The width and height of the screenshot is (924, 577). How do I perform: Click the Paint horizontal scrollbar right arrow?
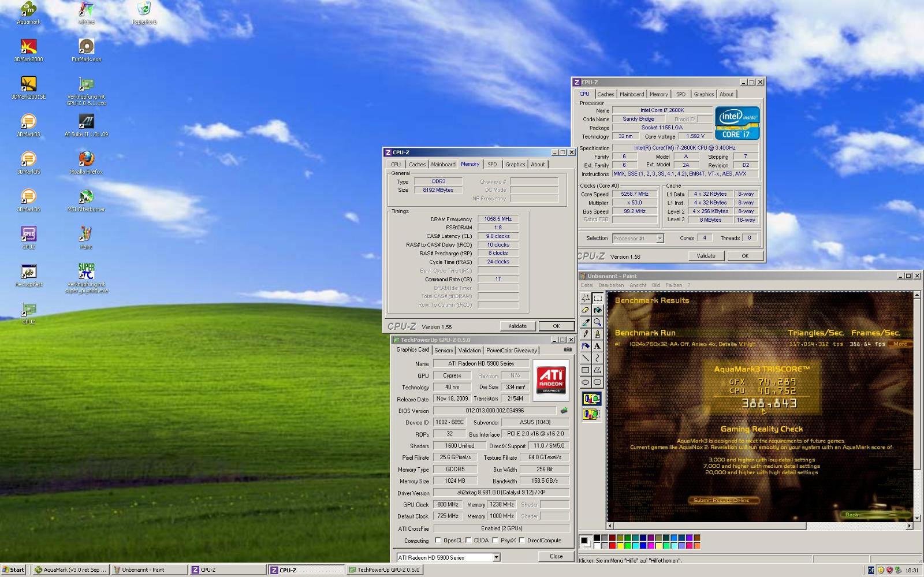click(910, 526)
